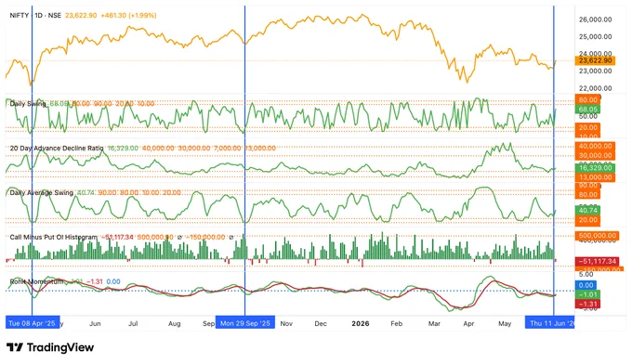632x364 pixels.
Task: Click the Tue 08 Apr '25 date label
Action: 33,323
